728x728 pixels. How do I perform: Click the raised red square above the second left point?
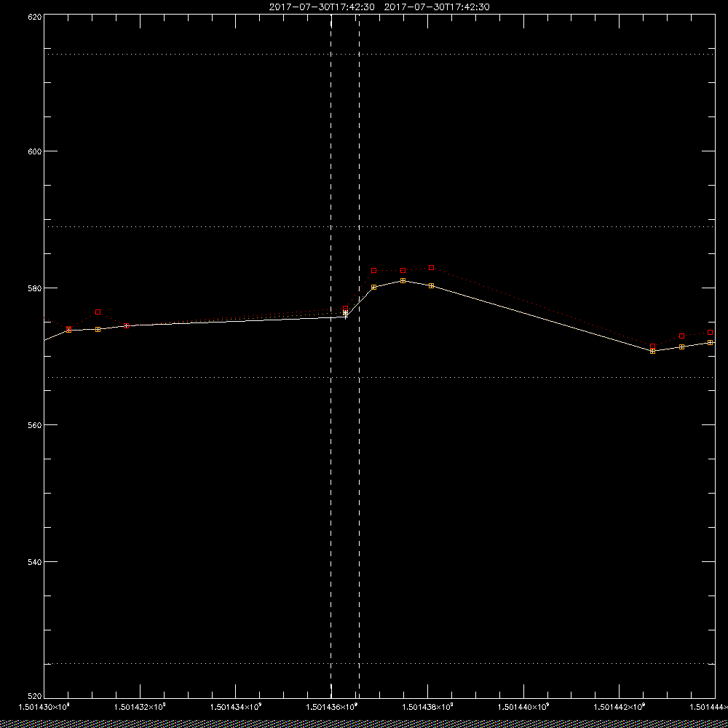(98, 312)
